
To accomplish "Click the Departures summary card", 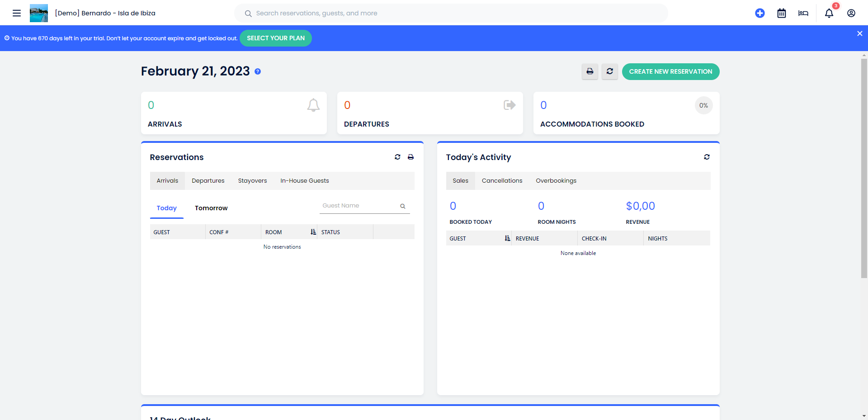I will 430,113.
